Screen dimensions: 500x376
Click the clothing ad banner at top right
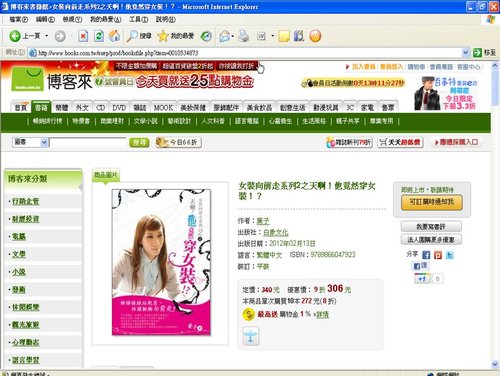click(x=447, y=93)
